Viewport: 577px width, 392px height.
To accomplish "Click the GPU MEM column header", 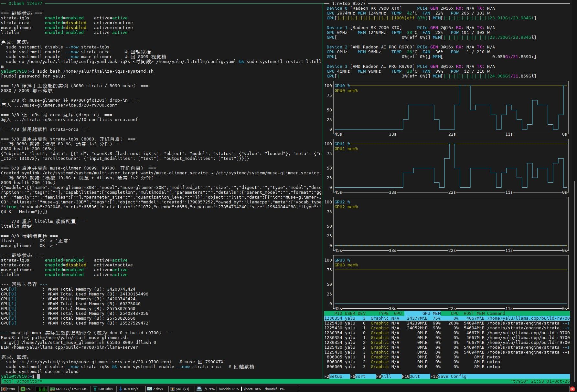I will point(422,313).
